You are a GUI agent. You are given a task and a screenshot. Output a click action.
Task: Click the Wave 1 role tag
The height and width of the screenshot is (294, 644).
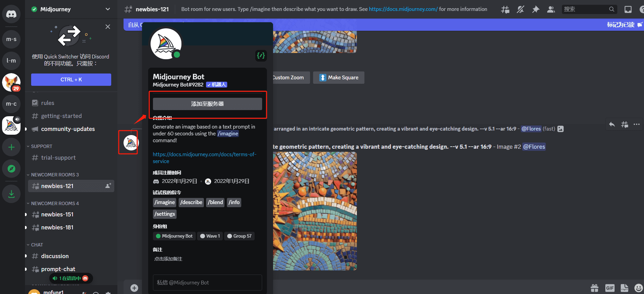click(210, 236)
